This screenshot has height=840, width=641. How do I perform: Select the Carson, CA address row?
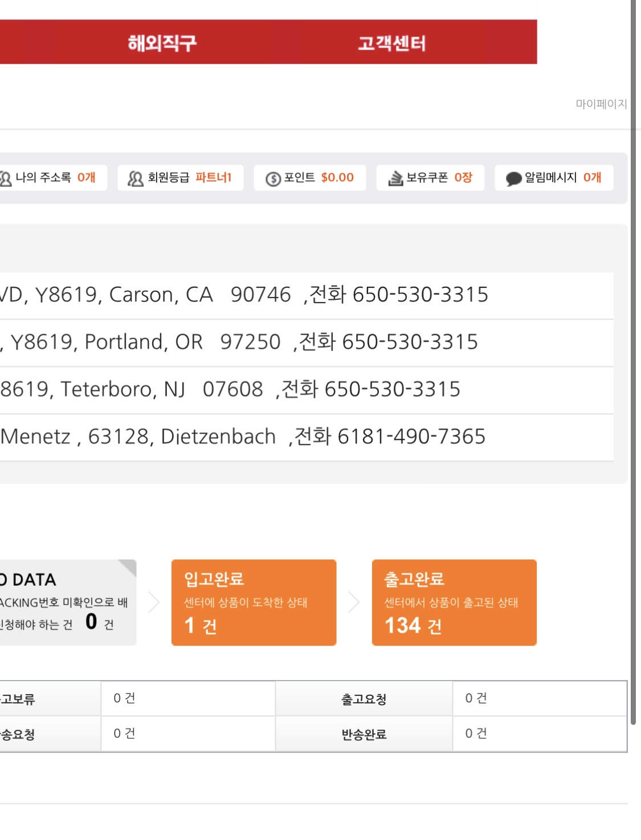(245, 295)
